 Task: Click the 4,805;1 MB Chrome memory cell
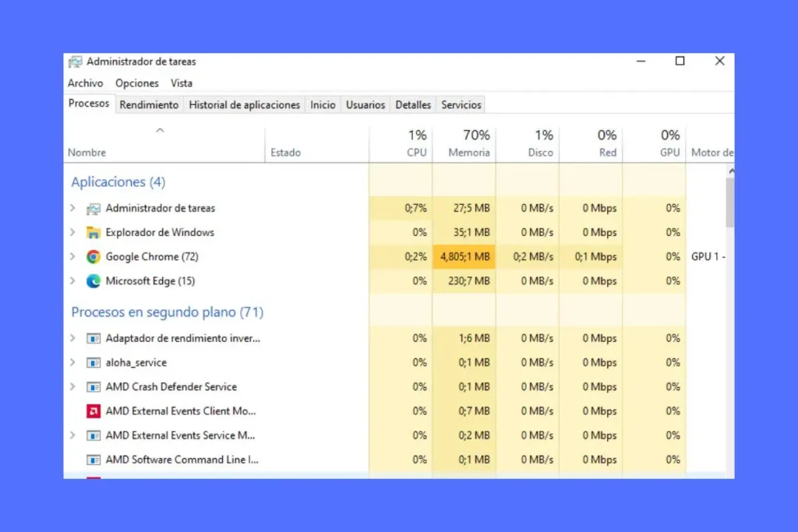tap(464, 257)
